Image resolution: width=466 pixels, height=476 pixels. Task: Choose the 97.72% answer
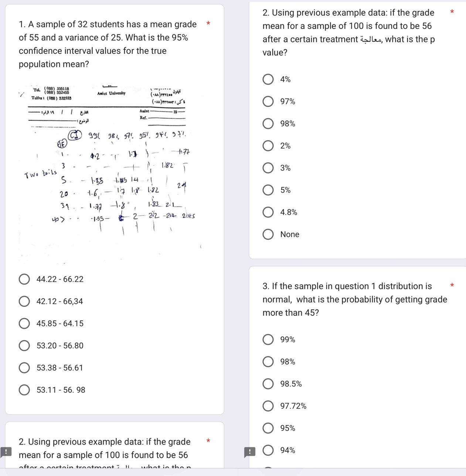268,406
